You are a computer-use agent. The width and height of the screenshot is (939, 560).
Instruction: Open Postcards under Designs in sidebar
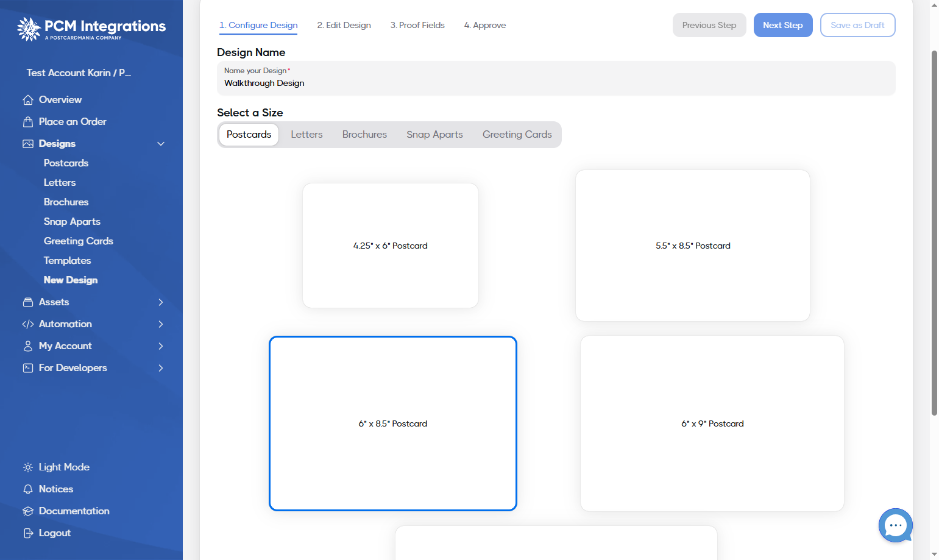coord(66,163)
